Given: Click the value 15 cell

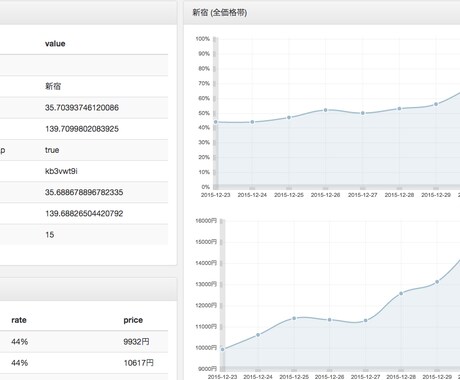Looking at the screenshot, I should pyautogui.click(x=50, y=235).
